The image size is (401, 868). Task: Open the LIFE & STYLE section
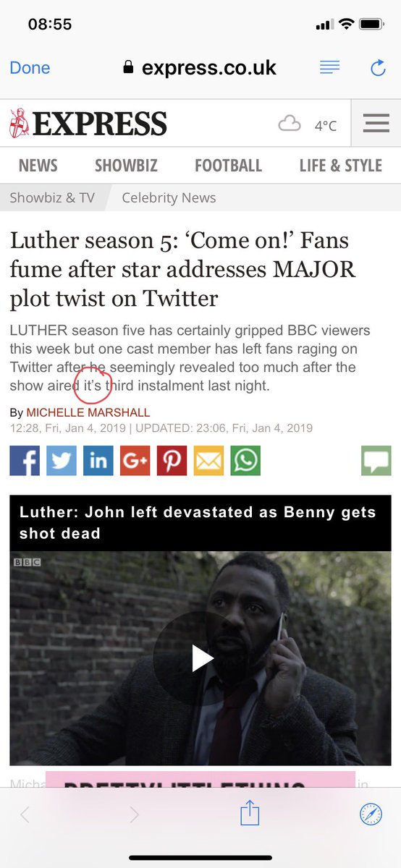pos(341,166)
